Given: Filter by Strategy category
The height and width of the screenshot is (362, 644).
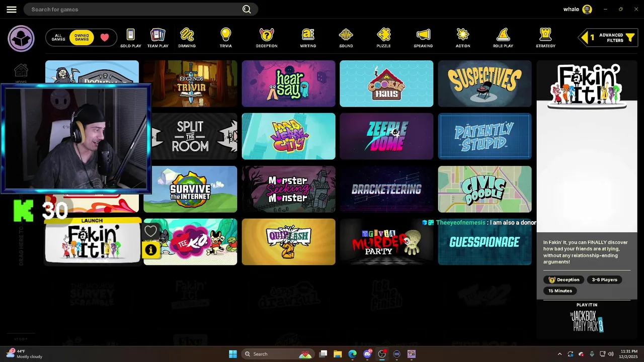Looking at the screenshot, I should pyautogui.click(x=545, y=38).
